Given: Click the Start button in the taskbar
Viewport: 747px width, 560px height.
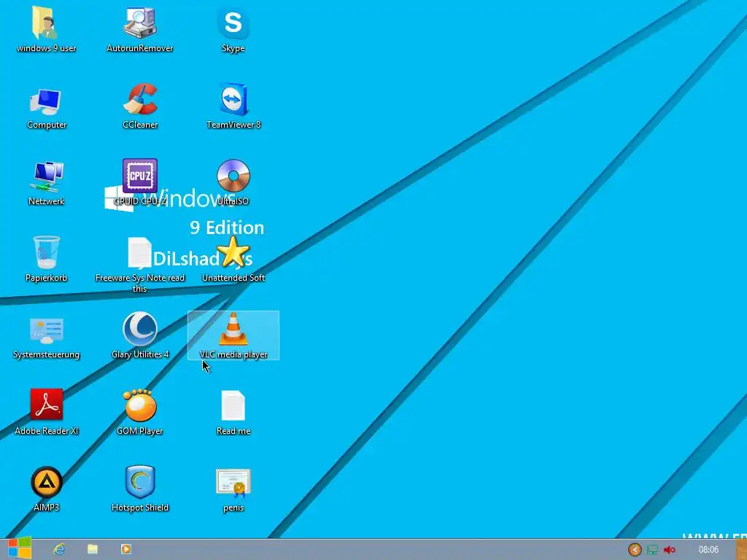Looking at the screenshot, I should point(20,549).
